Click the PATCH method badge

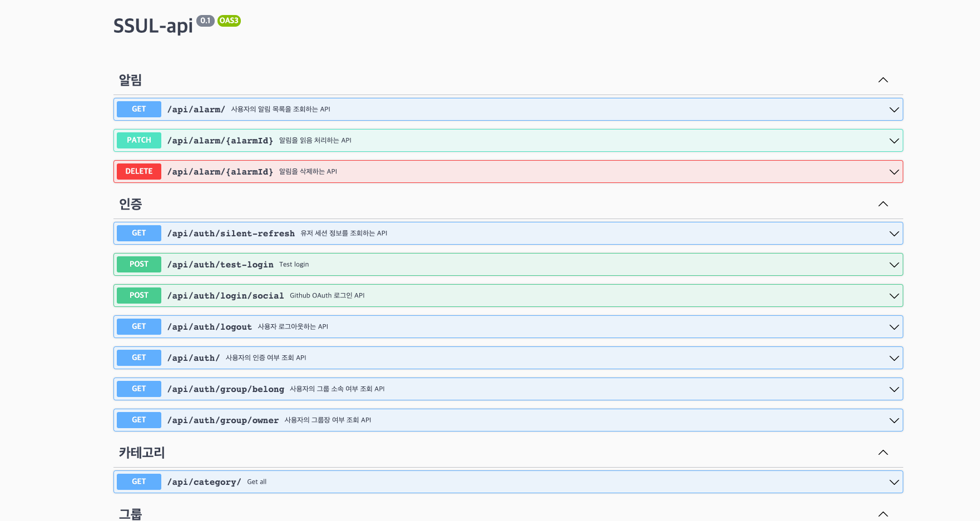(x=139, y=140)
